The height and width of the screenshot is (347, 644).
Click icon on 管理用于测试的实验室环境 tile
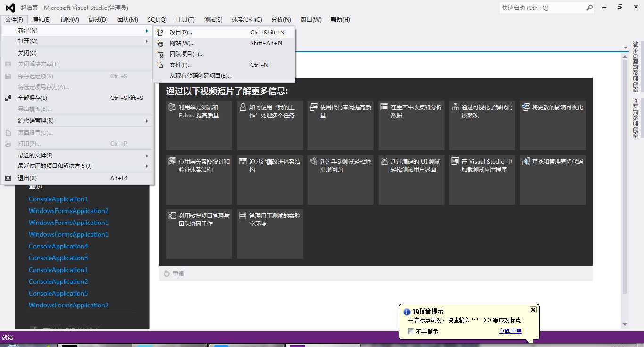243,215
